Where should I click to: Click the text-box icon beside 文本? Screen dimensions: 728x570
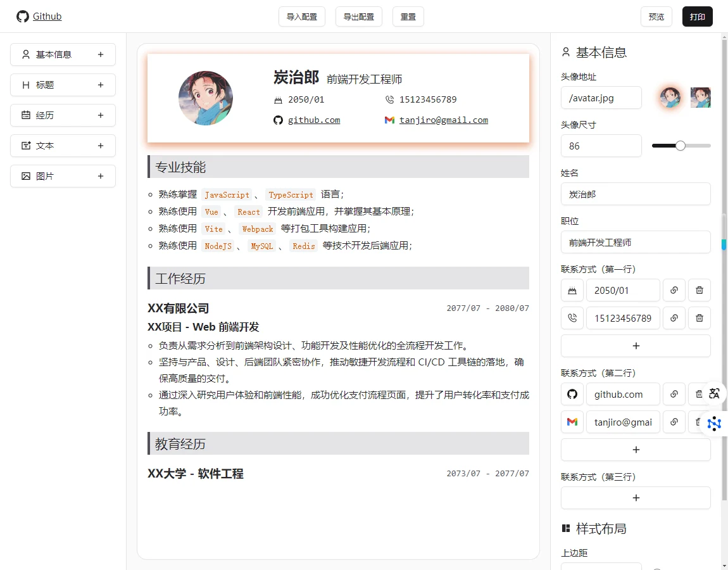pyautogui.click(x=26, y=146)
